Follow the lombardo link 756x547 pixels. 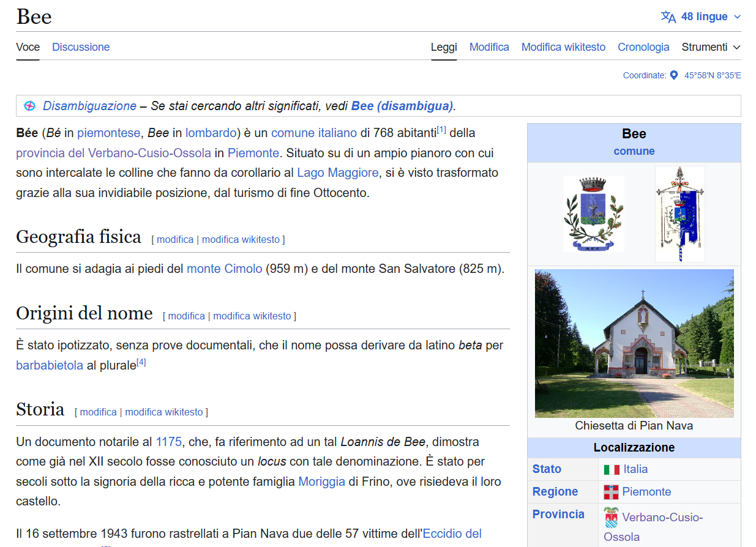coord(211,133)
